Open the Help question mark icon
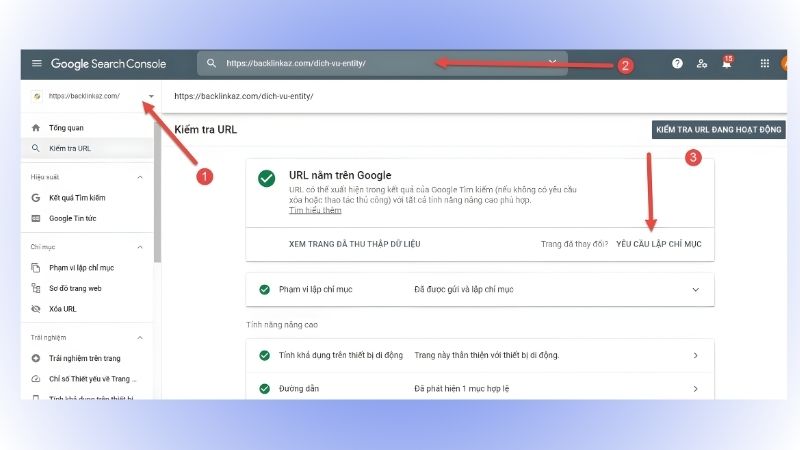Viewport: 800px width, 450px height. pos(677,63)
